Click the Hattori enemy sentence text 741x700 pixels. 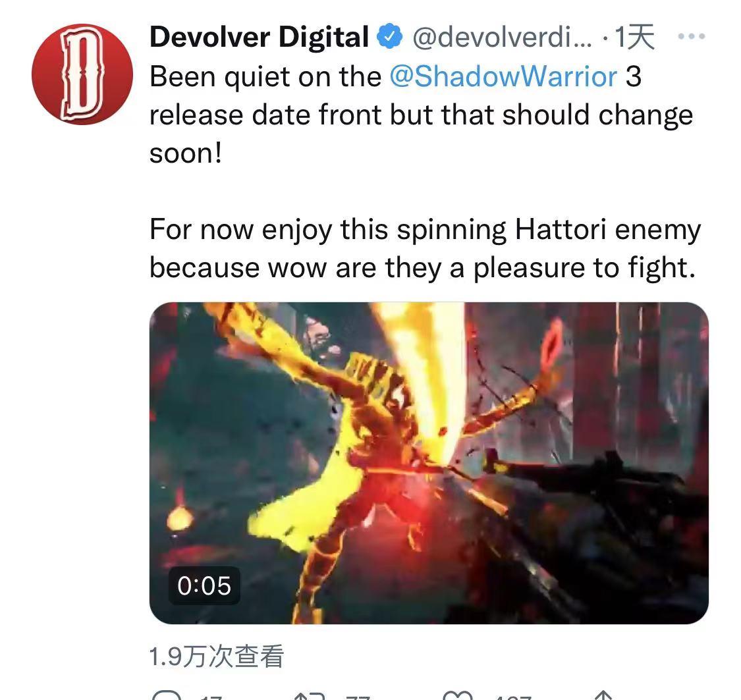(425, 248)
